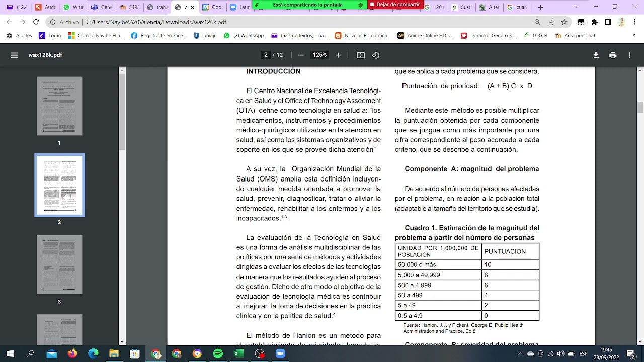Share this page from the address bar
The height and width of the screenshot is (362, 644).
click(x=551, y=22)
